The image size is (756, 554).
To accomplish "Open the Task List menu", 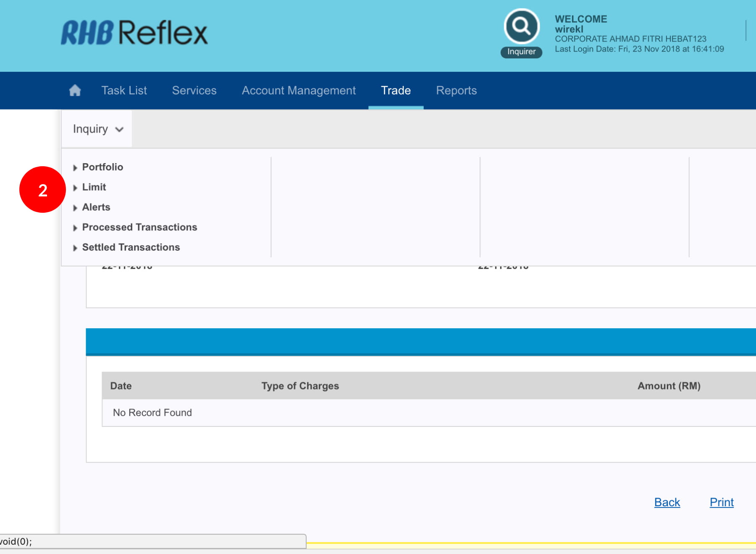I will (x=124, y=90).
